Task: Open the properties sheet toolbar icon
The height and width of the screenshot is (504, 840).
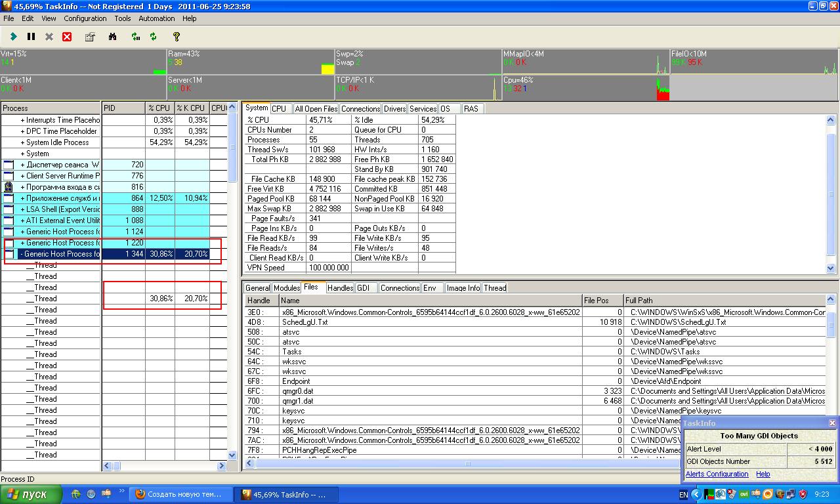Action: (90, 37)
